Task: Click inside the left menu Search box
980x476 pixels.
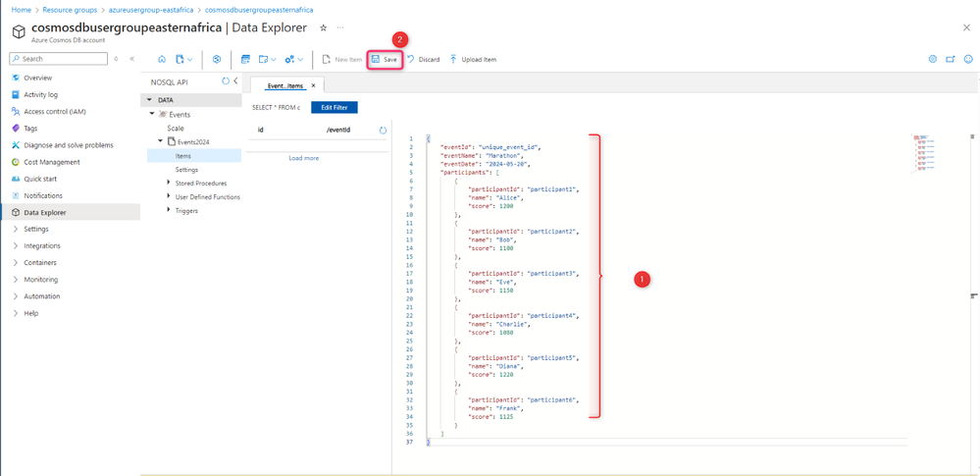Action: coord(59,58)
